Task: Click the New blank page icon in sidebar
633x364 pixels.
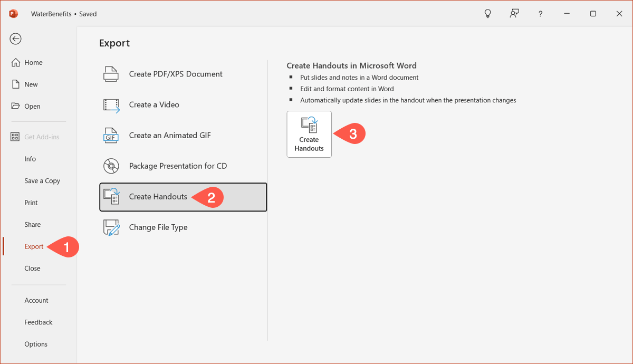Action: (16, 84)
